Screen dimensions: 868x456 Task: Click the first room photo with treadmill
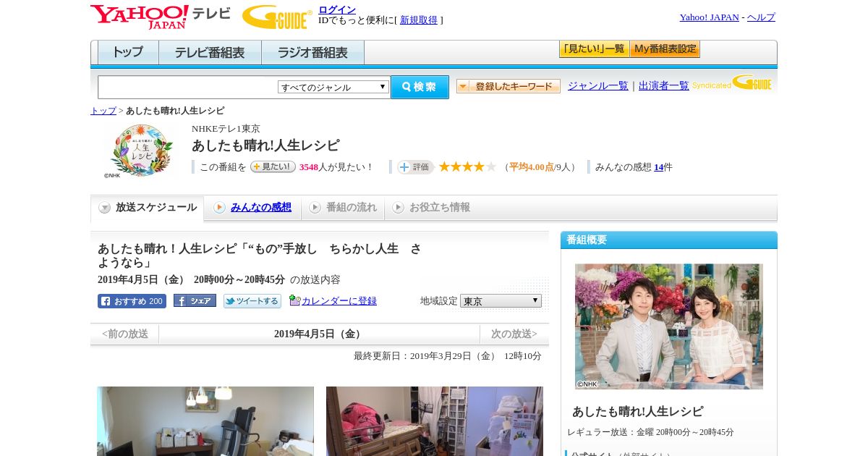coord(205,421)
